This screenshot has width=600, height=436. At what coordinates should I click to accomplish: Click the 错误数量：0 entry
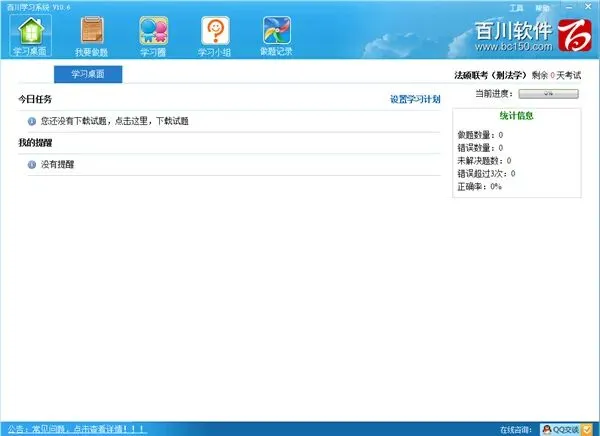point(480,148)
